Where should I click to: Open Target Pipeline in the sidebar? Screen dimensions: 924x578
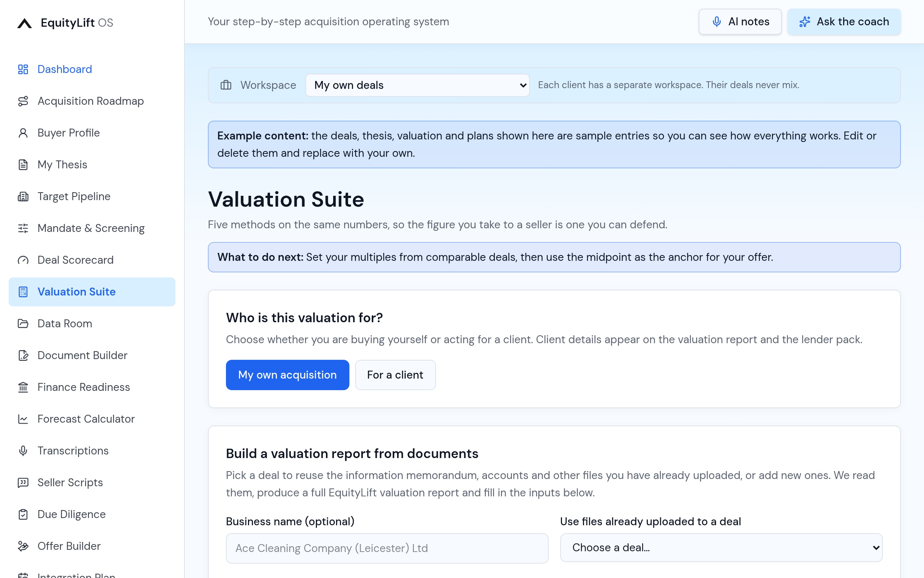point(92,196)
